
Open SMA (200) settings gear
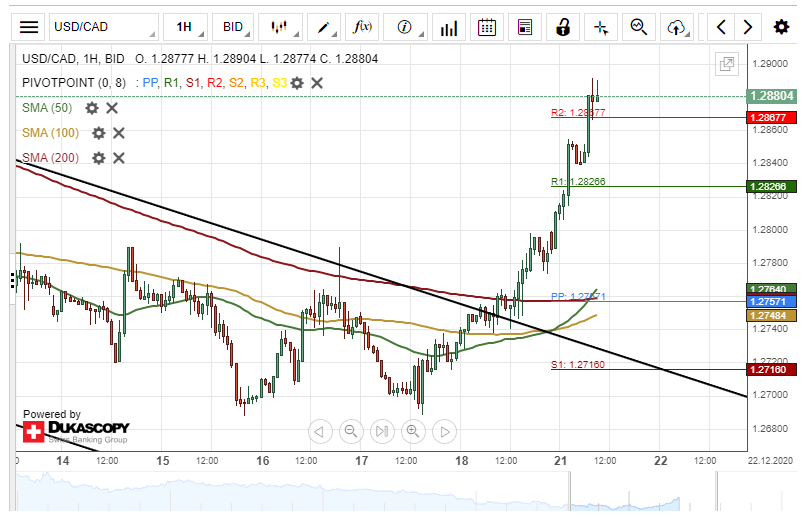coord(98,158)
